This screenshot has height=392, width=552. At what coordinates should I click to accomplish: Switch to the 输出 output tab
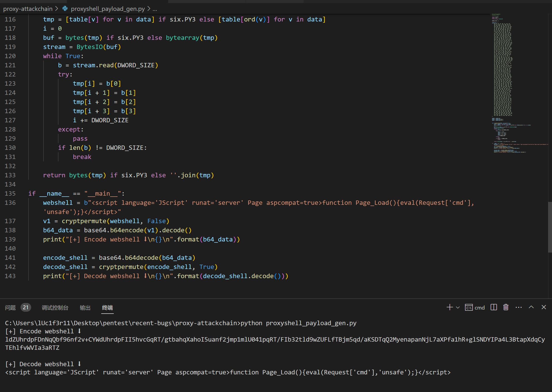tap(85, 308)
